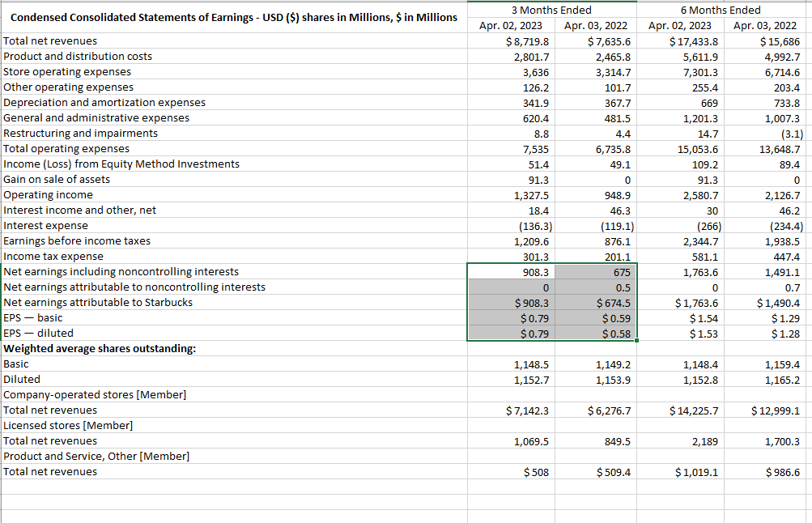Click the 908.3 net earnings cell
Image resolution: width=812 pixels, height=523 pixels.
point(511,272)
